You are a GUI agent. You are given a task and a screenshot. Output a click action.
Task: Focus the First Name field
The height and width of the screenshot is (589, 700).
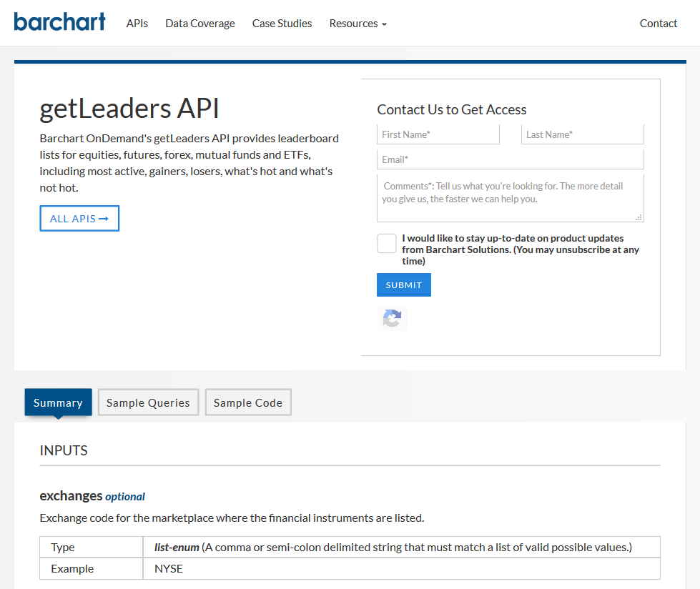[438, 134]
